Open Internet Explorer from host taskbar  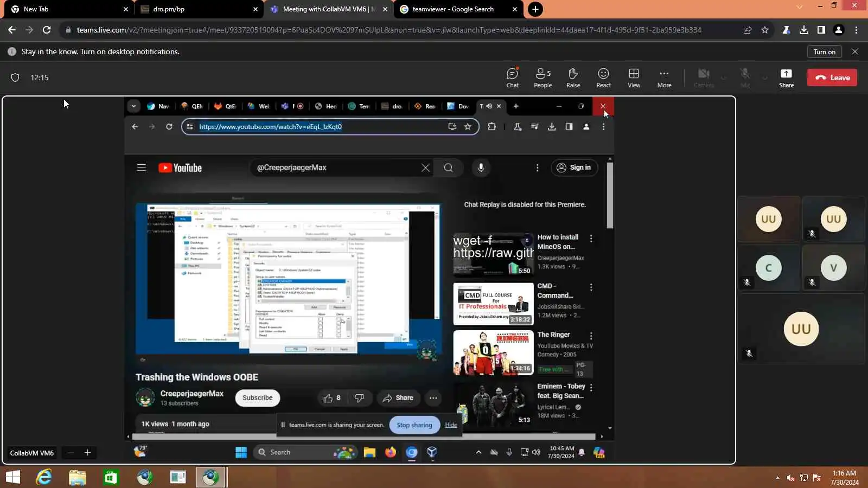[44, 477]
